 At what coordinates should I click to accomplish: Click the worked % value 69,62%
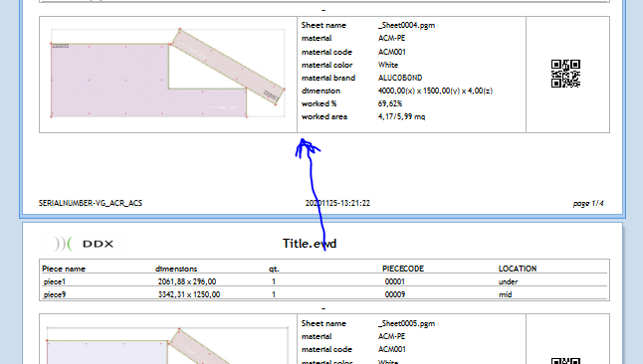pyautogui.click(x=390, y=103)
